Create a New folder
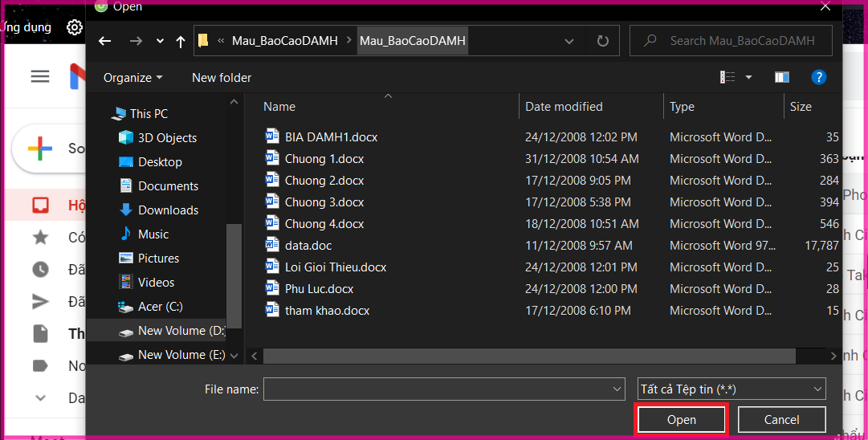This screenshot has width=868, height=440. click(x=222, y=78)
